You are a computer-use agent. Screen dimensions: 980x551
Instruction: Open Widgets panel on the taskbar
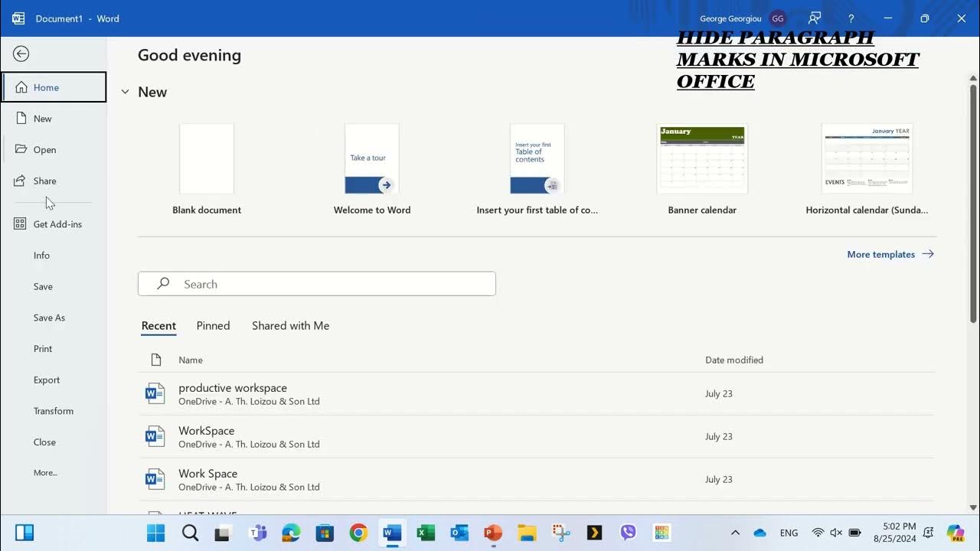click(24, 533)
